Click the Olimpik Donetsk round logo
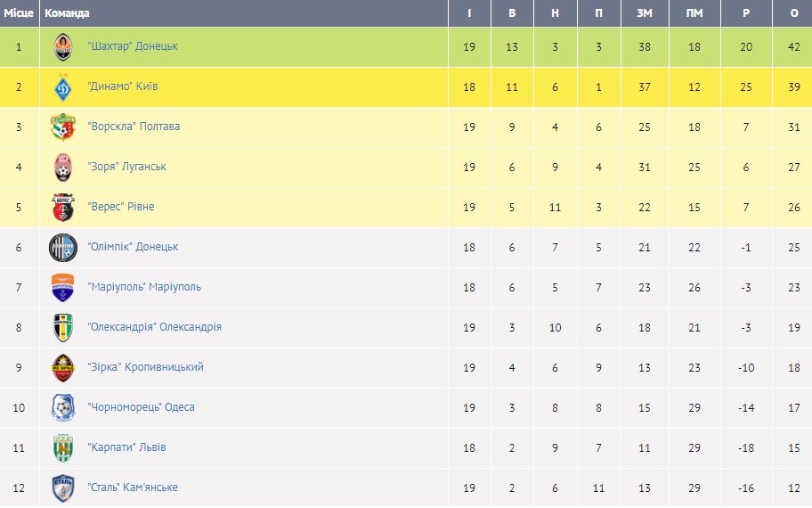The image size is (812, 508). [63, 247]
